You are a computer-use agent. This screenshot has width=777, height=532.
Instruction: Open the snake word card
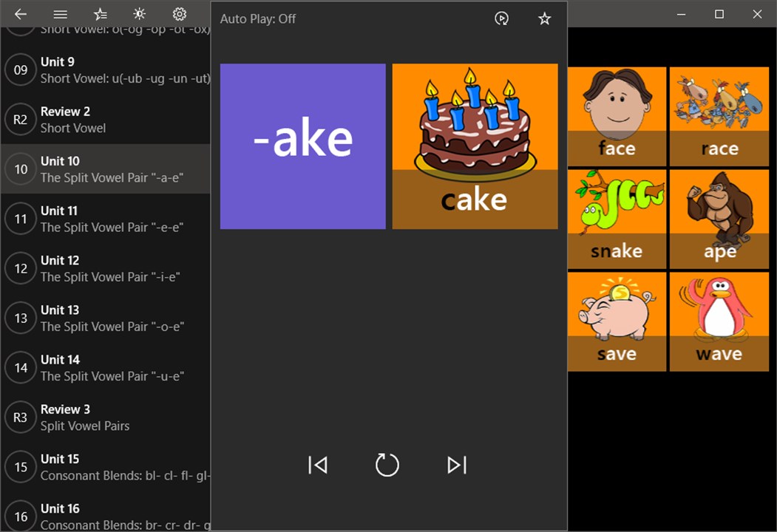(x=617, y=219)
